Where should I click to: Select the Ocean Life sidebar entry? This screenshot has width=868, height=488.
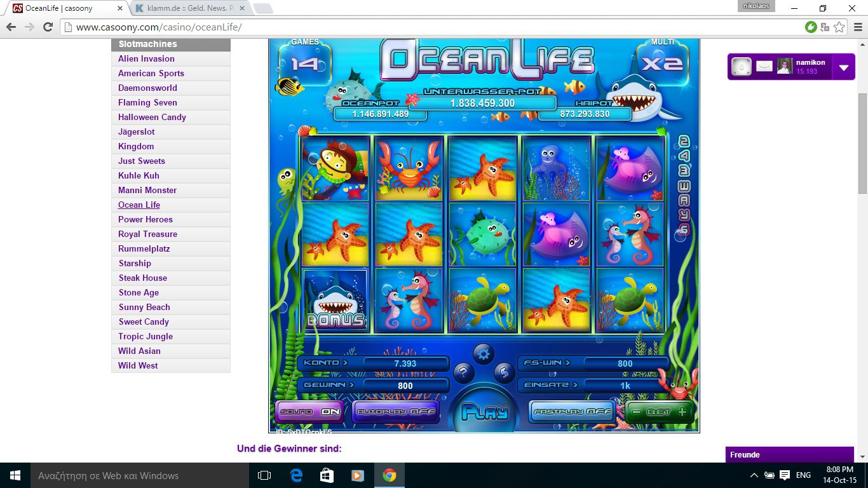(x=171, y=205)
